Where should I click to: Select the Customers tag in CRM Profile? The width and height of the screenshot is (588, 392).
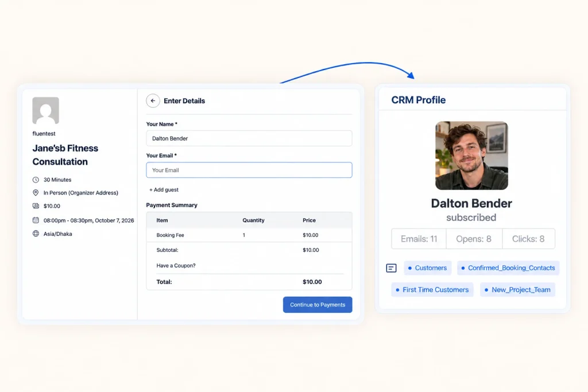point(427,268)
